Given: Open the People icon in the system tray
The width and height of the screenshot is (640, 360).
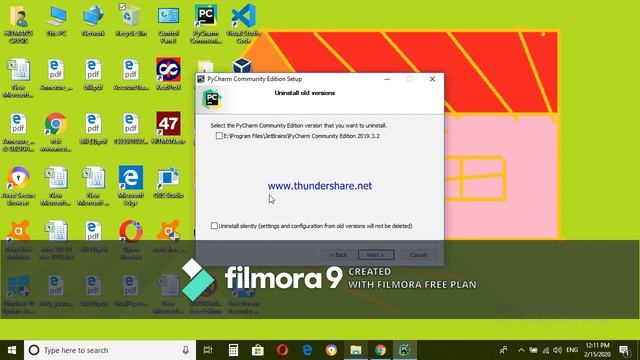Looking at the screenshot, I should [504, 350].
